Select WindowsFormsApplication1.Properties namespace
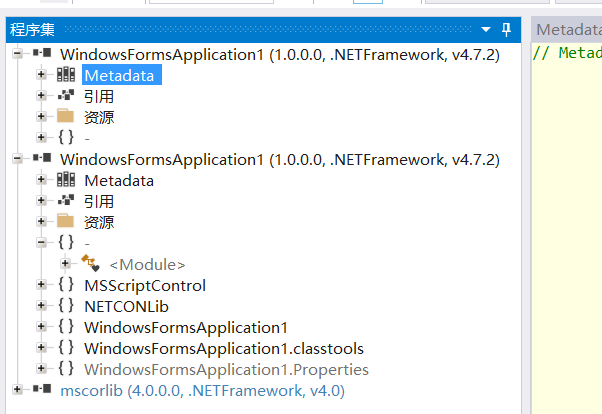602x414 pixels. (x=226, y=369)
